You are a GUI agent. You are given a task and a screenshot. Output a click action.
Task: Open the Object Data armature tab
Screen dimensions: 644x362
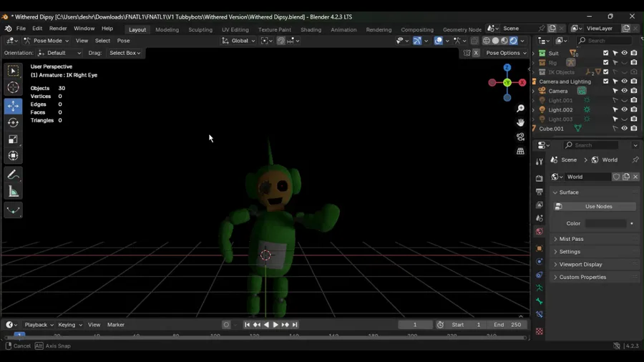pos(540,288)
